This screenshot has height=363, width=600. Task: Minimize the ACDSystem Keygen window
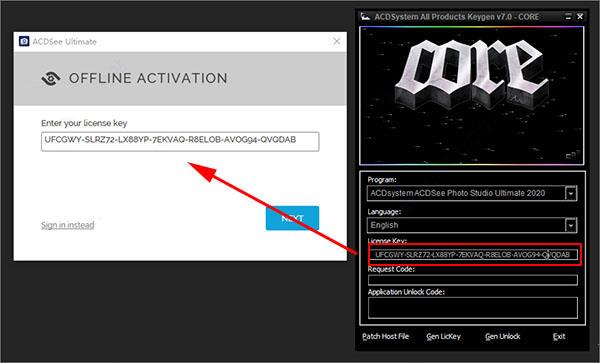pos(568,16)
